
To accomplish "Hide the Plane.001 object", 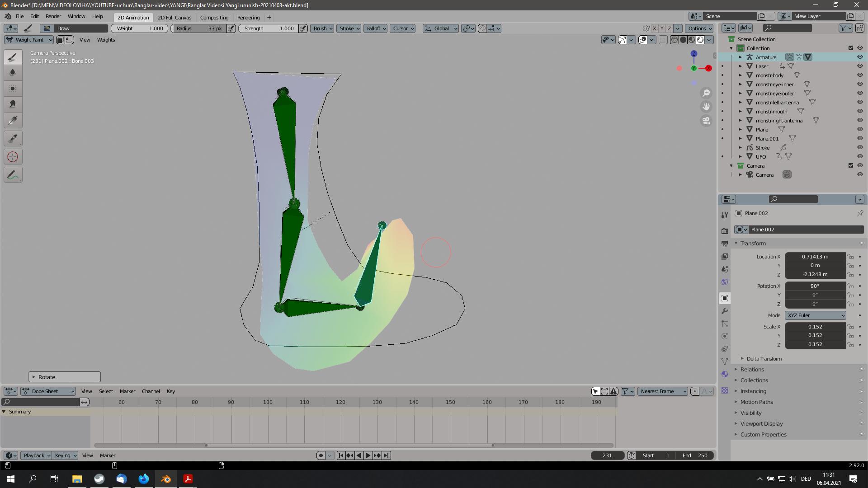I will click(860, 138).
